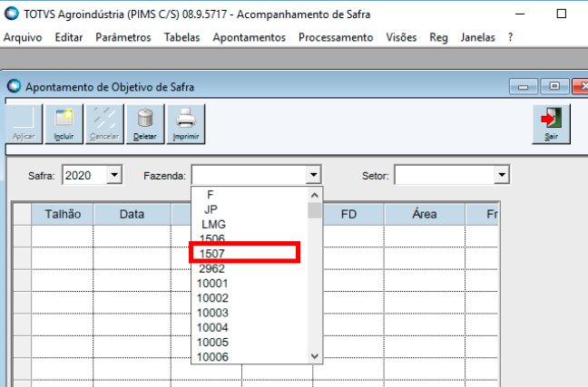Open the Editar menu
Image resolution: width=588 pixels, height=387 pixels.
[69, 37]
